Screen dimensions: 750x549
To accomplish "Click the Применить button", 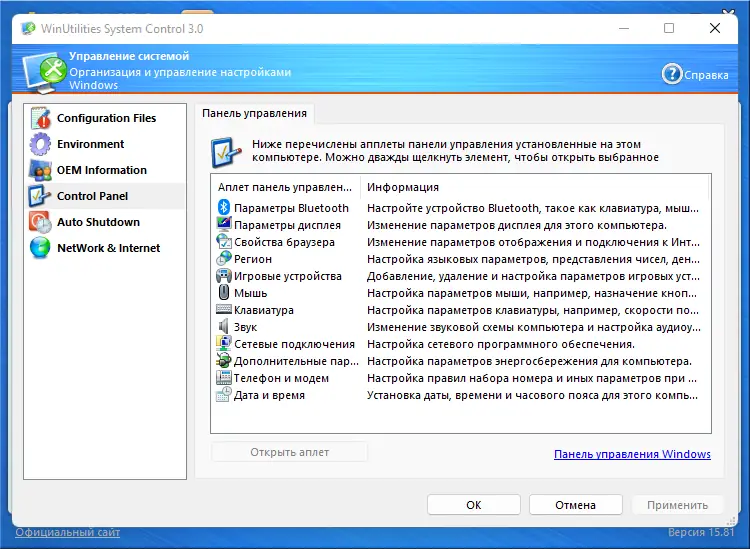I will pyautogui.click(x=677, y=505).
